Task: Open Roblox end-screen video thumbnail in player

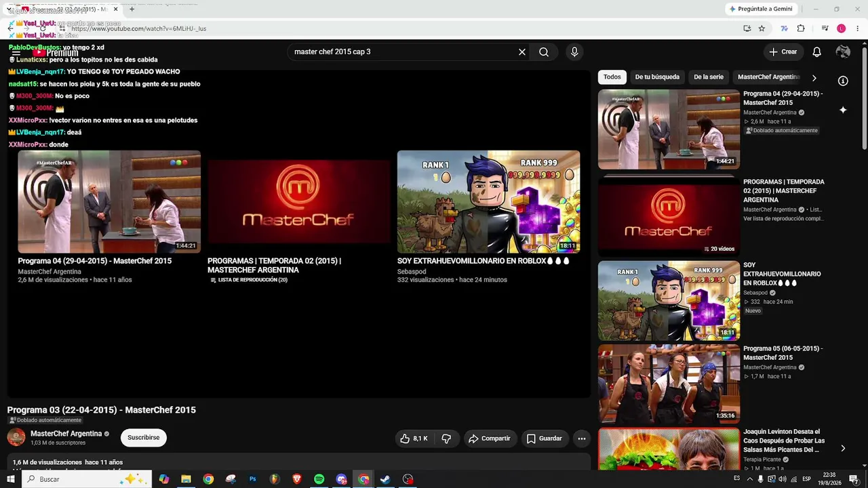Action: pos(488,202)
